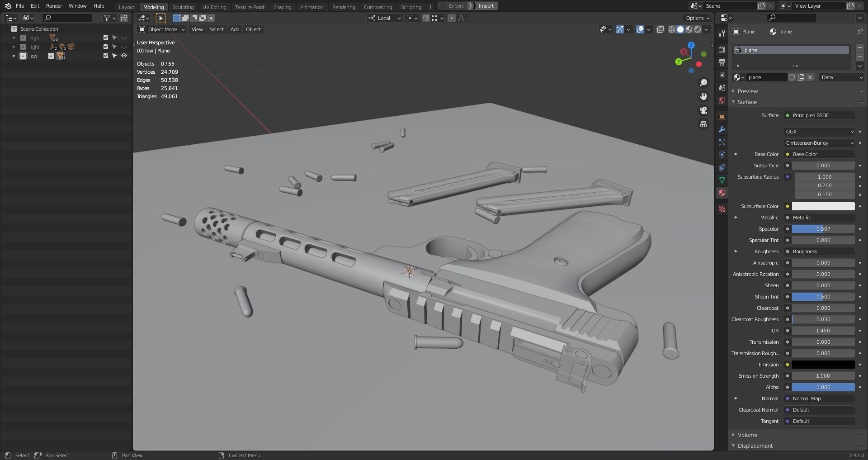The width and height of the screenshot is (868, 460).
Task: Open the Object Constraints properties tab
Action: [722, 167]
